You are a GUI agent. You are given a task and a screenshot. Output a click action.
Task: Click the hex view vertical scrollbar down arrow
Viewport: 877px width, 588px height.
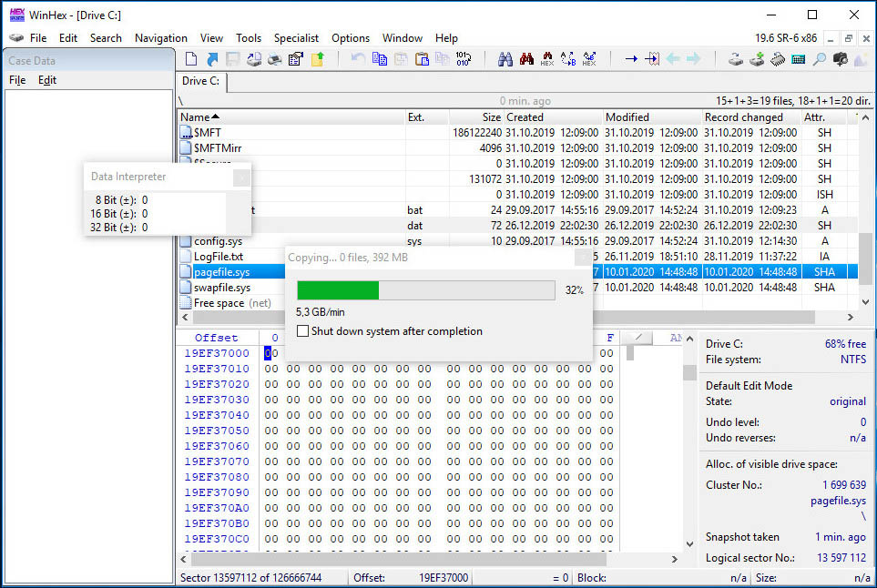pos(689,543)
